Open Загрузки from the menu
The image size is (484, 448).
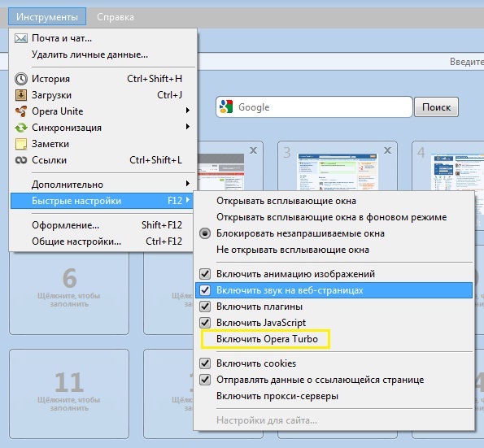click(102, 95)
